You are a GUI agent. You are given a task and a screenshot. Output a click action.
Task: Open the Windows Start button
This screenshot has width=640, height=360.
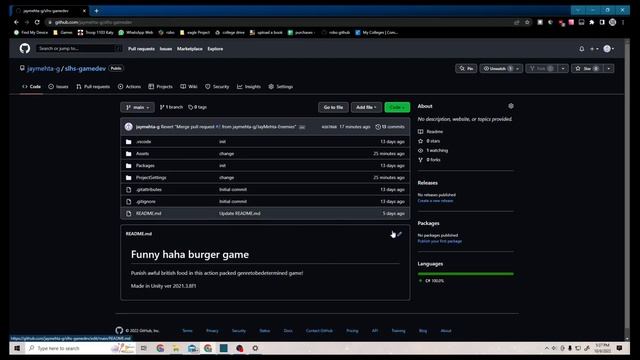(x=17, y=348)
